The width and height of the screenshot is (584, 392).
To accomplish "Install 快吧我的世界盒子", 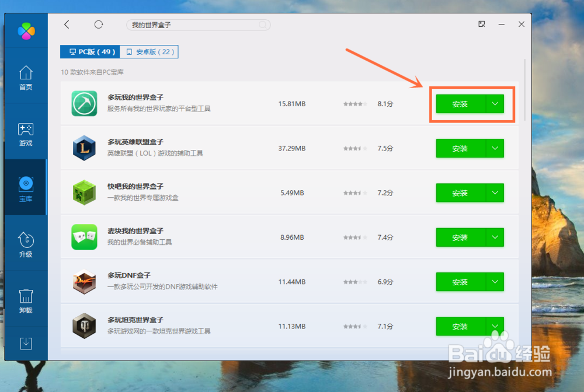I will point(461,193).
